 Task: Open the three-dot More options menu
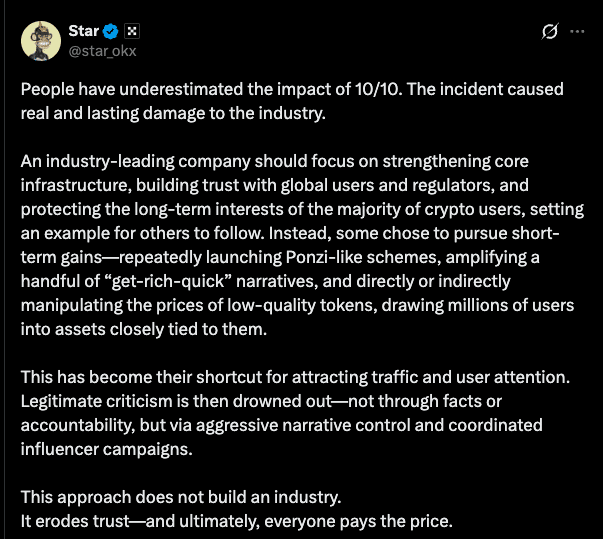click(577, 31)
